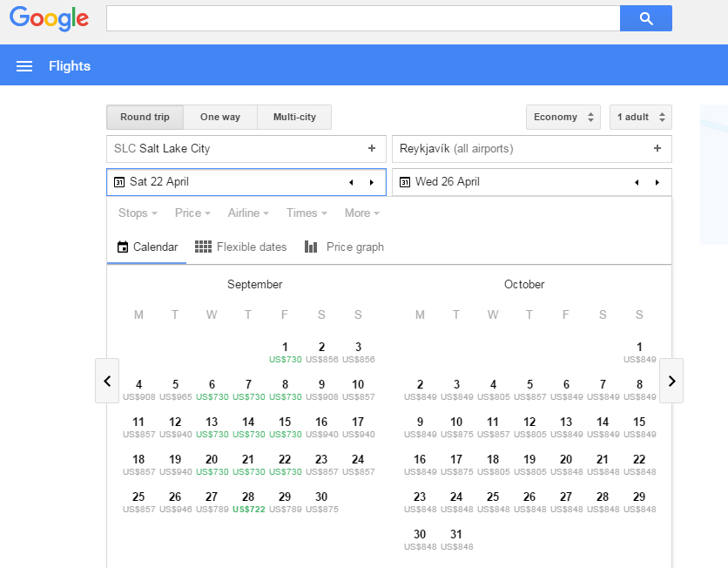Click the Google search text box
Image resolution: width=728 pixels, height=568 pixels.
[362, 18]
